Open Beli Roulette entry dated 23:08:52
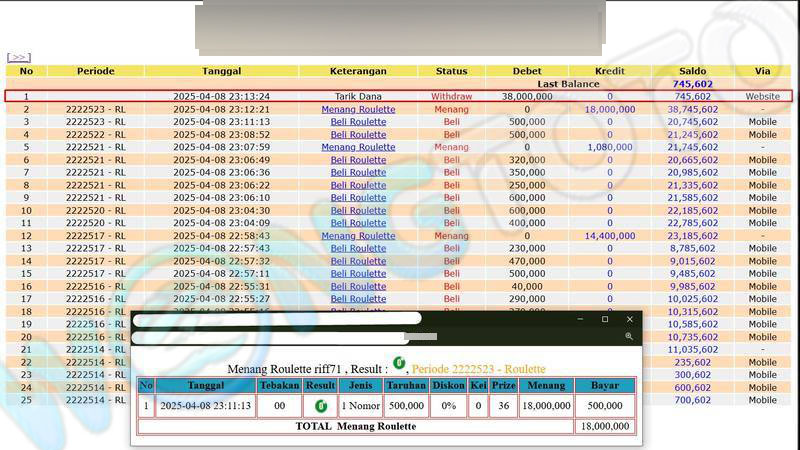Viewport: 800px width, 450px height. pos(358,135)
